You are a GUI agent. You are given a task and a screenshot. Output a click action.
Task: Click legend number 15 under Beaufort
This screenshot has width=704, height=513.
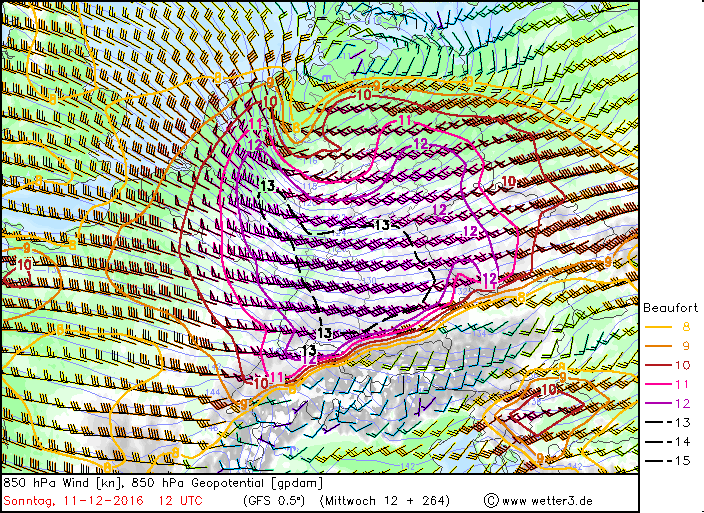click(682, 460)
